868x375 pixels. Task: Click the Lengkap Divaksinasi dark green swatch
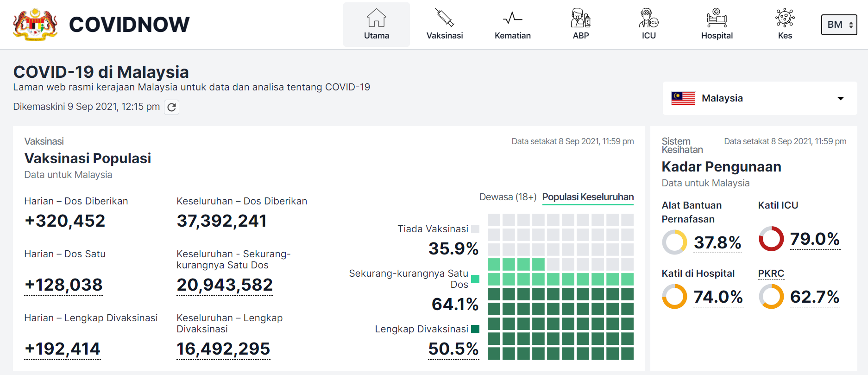tap(475, 329)
